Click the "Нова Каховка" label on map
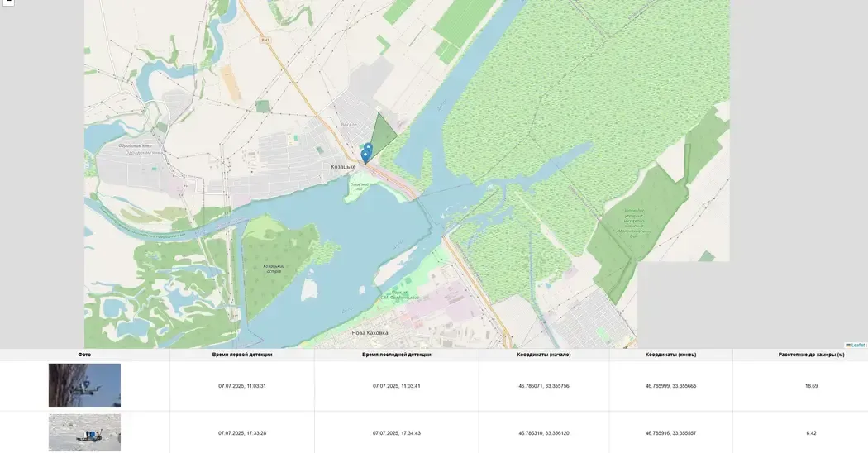 pos(370,333)
